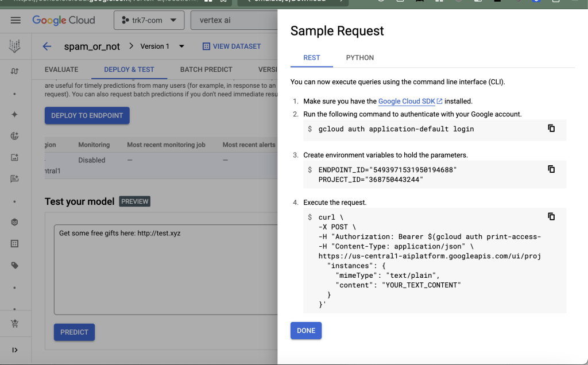Screen dimensions: 588x365
Task: Open the trk7-com project selector dropdown
Action: (x=149, y=20)
